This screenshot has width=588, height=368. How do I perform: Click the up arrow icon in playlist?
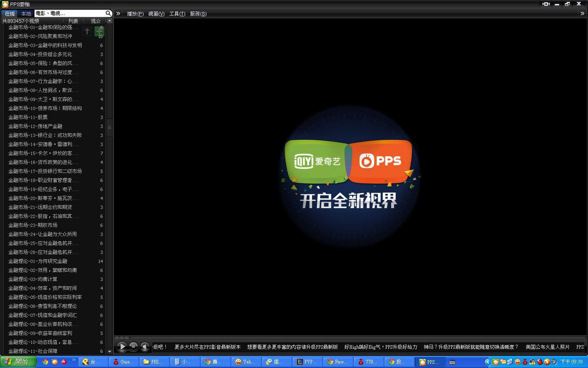(x=87, y=31)
